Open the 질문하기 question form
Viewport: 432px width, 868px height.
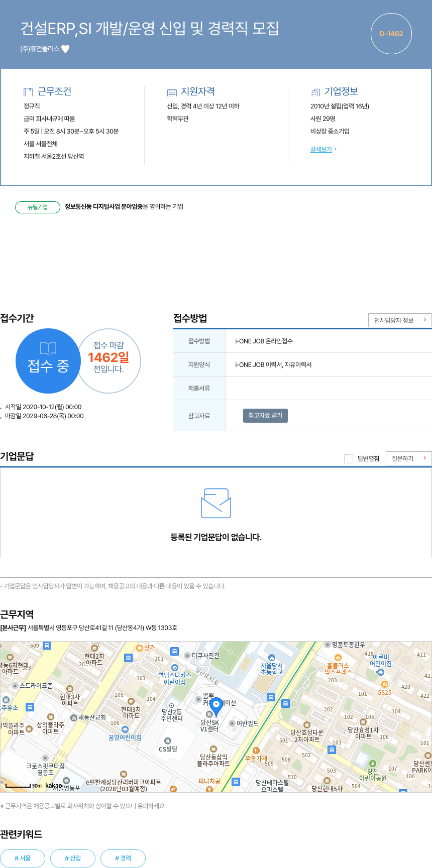coord(408,458)
